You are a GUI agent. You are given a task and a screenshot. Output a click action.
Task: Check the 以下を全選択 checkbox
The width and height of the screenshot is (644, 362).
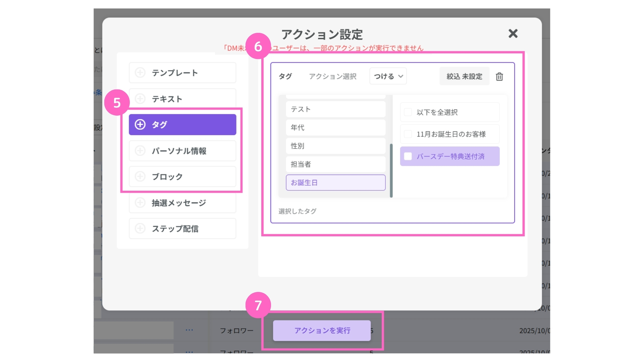[x=408, y=112]
